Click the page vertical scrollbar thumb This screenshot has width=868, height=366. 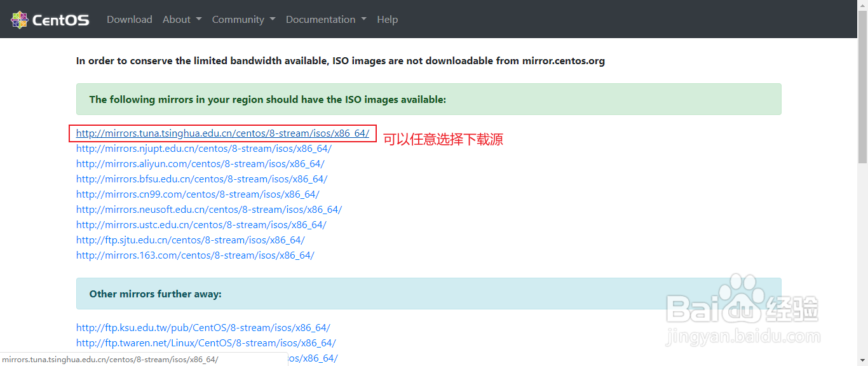pyautogui.click(x=862, y=86)
